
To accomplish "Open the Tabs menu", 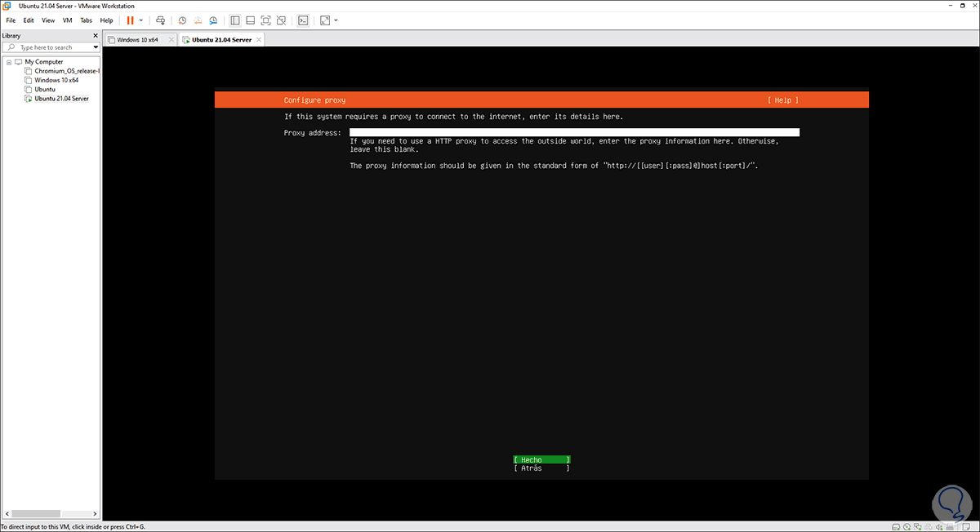I will click(87, 20).
